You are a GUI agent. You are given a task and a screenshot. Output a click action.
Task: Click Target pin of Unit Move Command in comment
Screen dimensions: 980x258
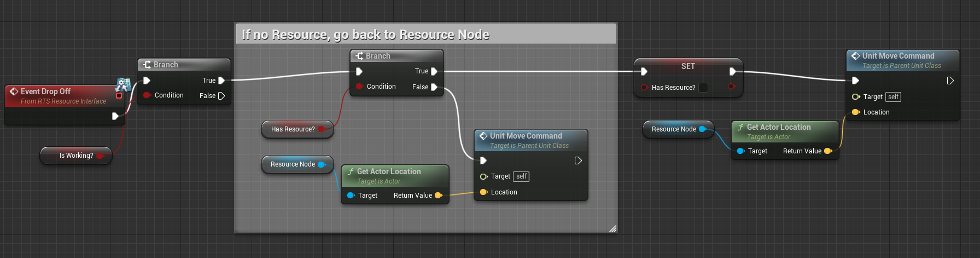pyautogui.click(x=483, y=176)
